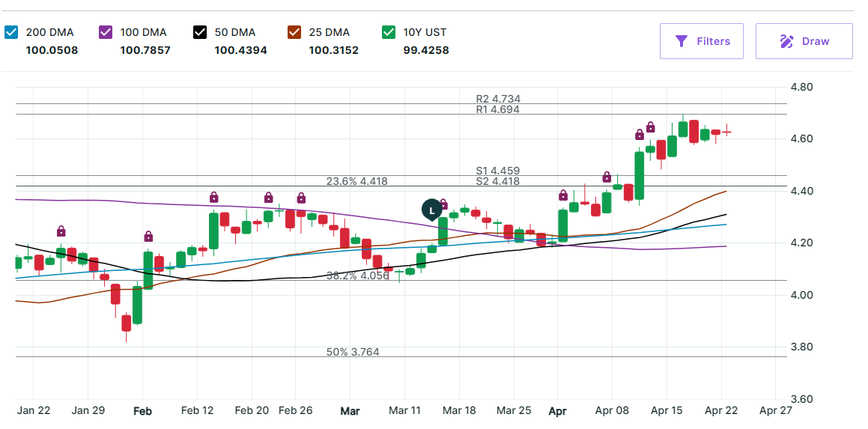Click lock icon above the Feb 27 candle
This screenshot has width=868, height=429.
(301, 198)
